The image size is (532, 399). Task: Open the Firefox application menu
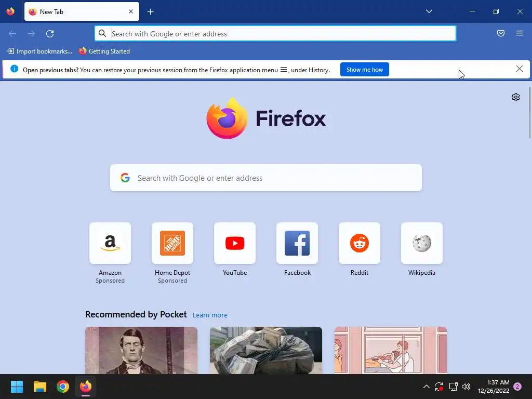click(520, 33)
